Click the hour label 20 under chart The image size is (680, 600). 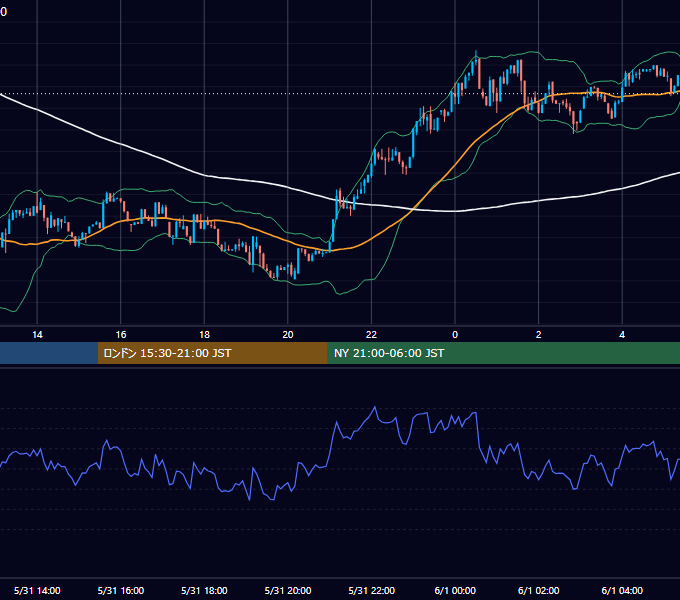[288, 335]
